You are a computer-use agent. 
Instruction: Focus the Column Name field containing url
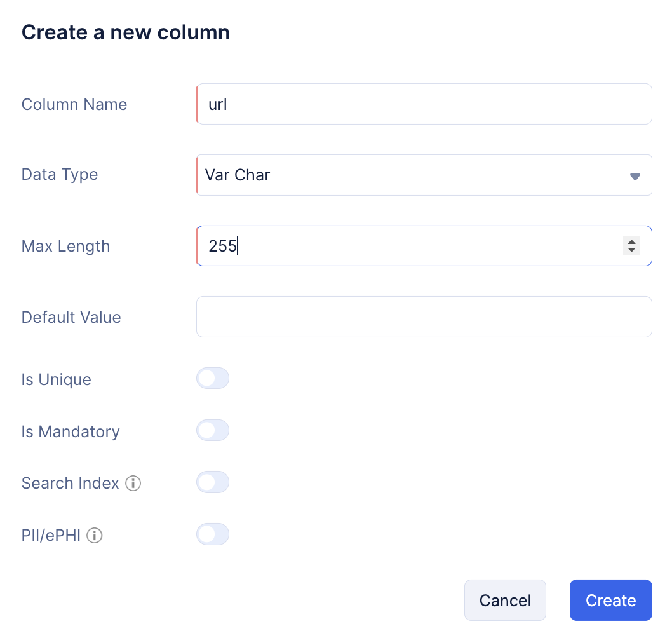point(424,104)
